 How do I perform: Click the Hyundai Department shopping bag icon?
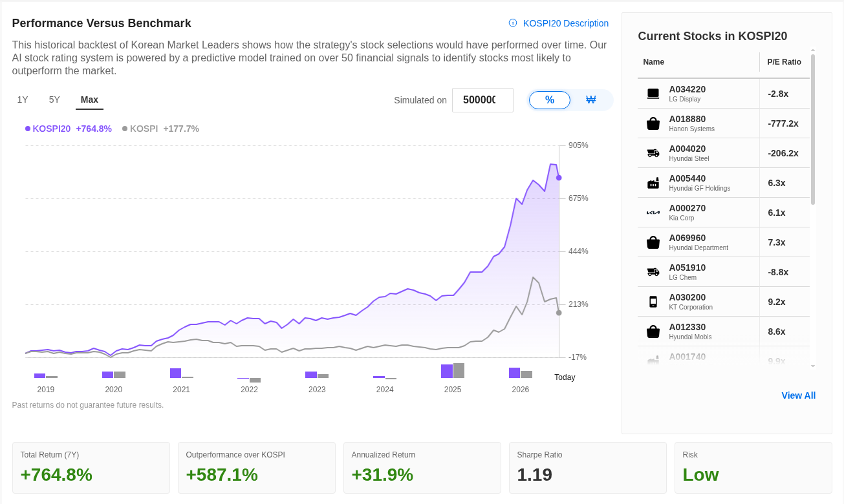[653, 242]
